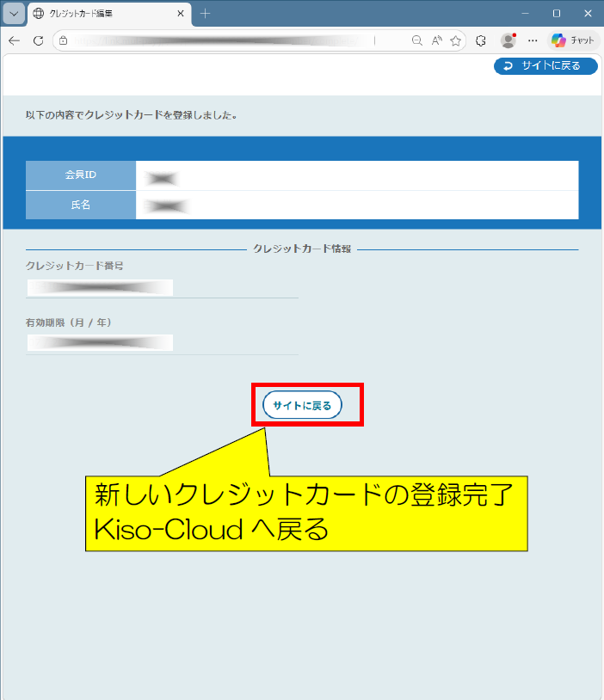The image size is (604, 700).
Task: Click the read aloud icon
Action: click(x=436, y=40)
